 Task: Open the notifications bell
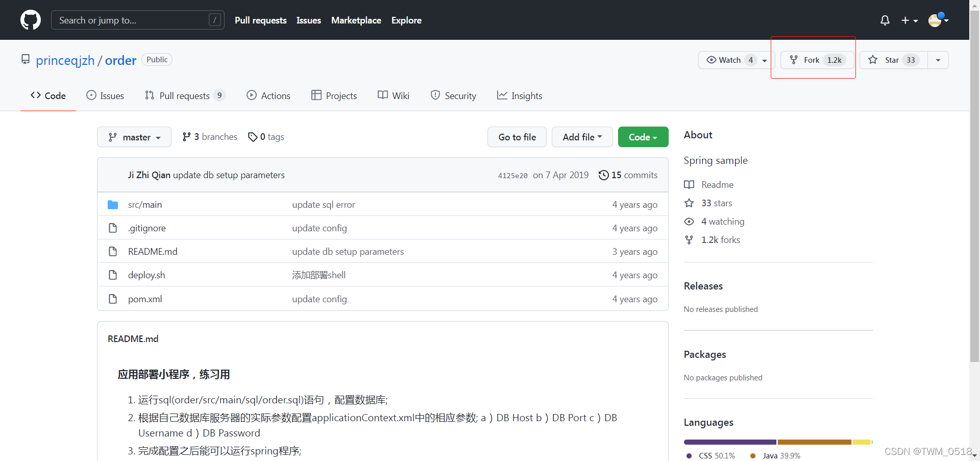(885, 20)
